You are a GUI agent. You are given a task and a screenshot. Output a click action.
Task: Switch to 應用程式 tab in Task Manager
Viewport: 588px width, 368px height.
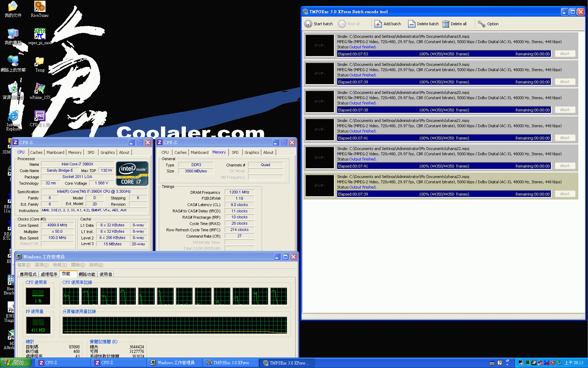28,274
